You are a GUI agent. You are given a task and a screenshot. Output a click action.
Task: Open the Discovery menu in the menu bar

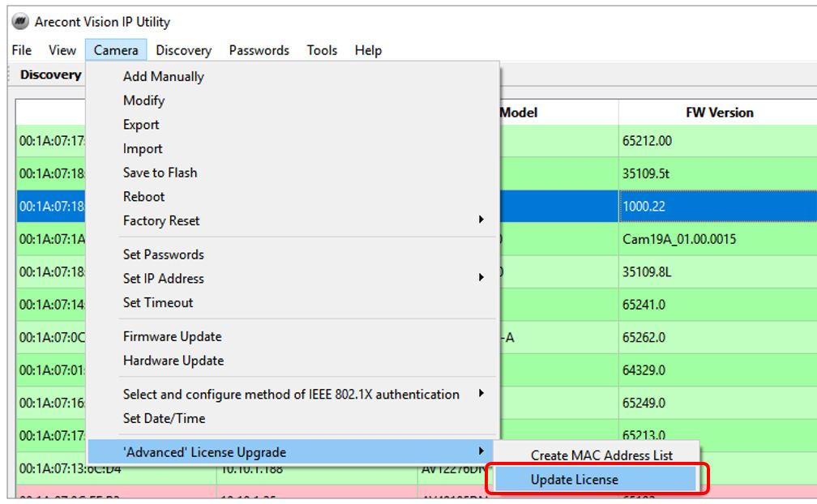pyautogui.click(x=183, y=50)
